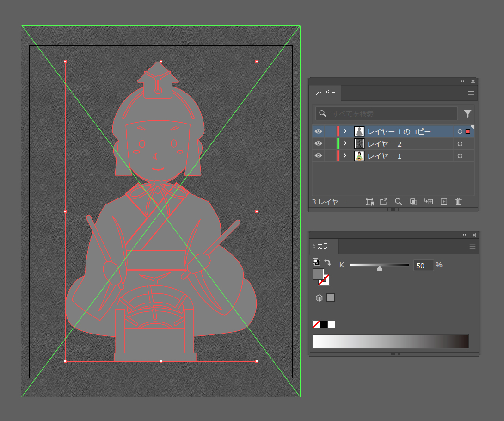Click the default fill and stroke icon

[316, 262]
